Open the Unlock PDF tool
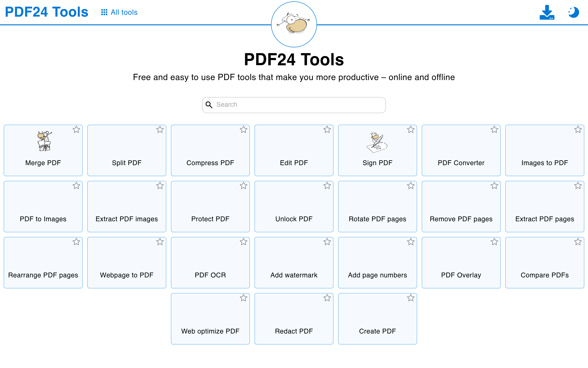This screenshot has height=368, width=588. pos(294,207)
